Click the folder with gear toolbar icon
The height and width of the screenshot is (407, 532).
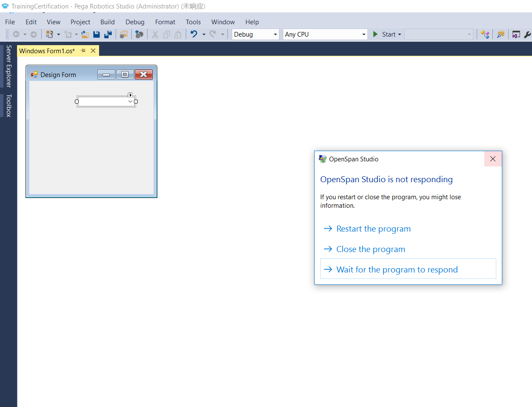[124, 34]
